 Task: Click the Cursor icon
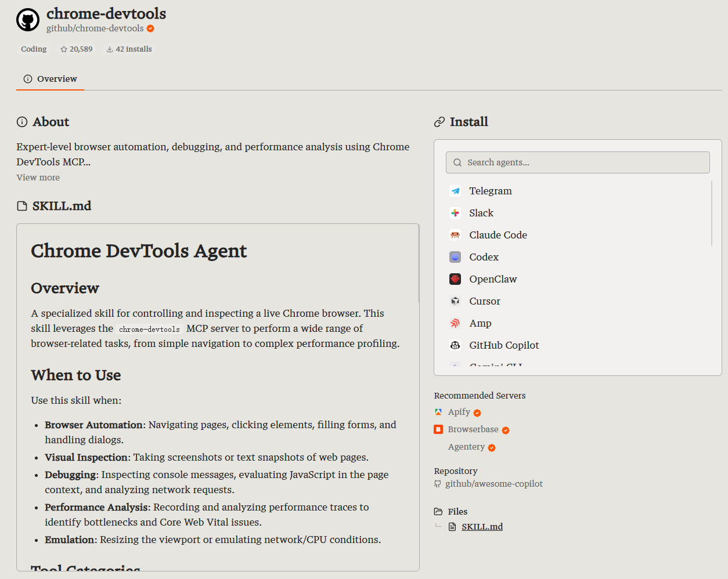(455, 301)
